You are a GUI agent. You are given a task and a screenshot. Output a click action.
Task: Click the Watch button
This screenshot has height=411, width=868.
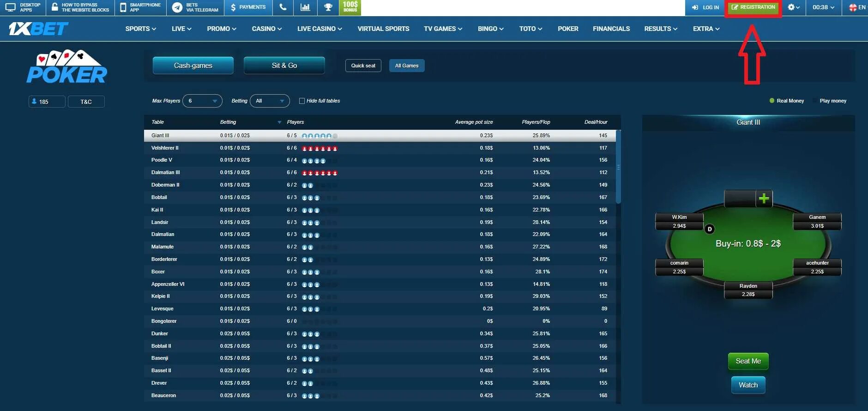[748, 385]
